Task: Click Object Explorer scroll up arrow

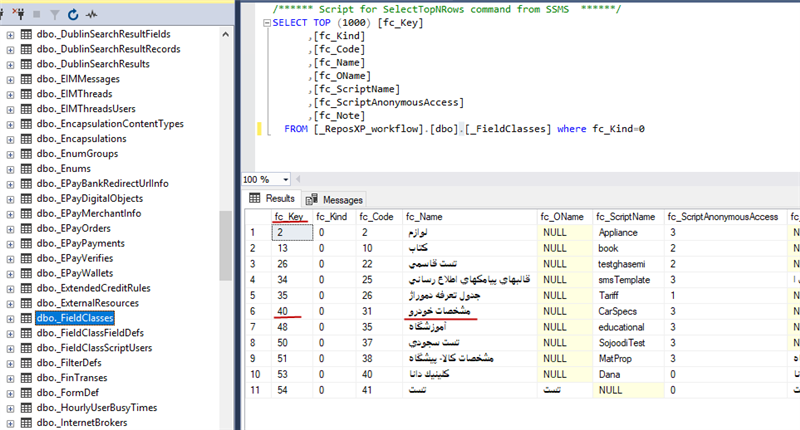Action: (x=226, y=36)
